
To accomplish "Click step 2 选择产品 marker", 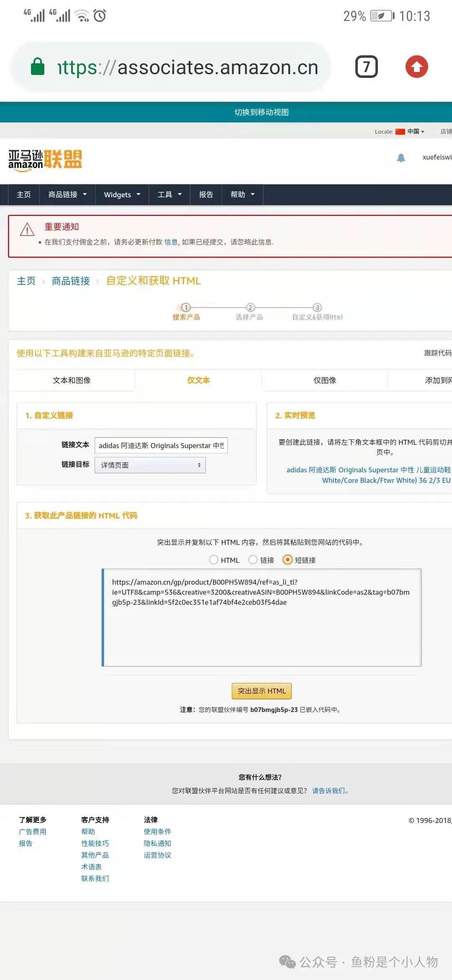I will click(249, 312).
